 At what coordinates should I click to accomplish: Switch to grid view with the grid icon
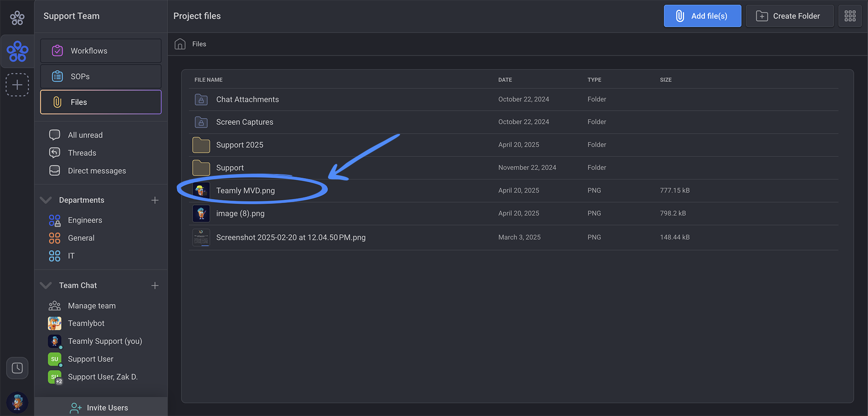[x=850, y=16]
